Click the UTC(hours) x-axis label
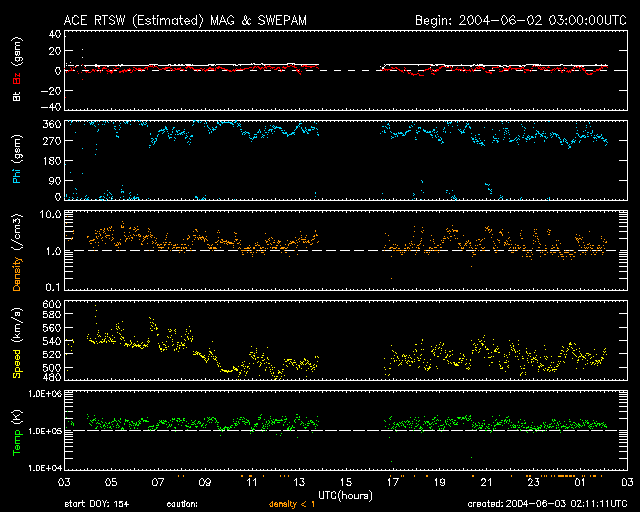The height and width of the screenshot is (512, 640). coord(347,494)
